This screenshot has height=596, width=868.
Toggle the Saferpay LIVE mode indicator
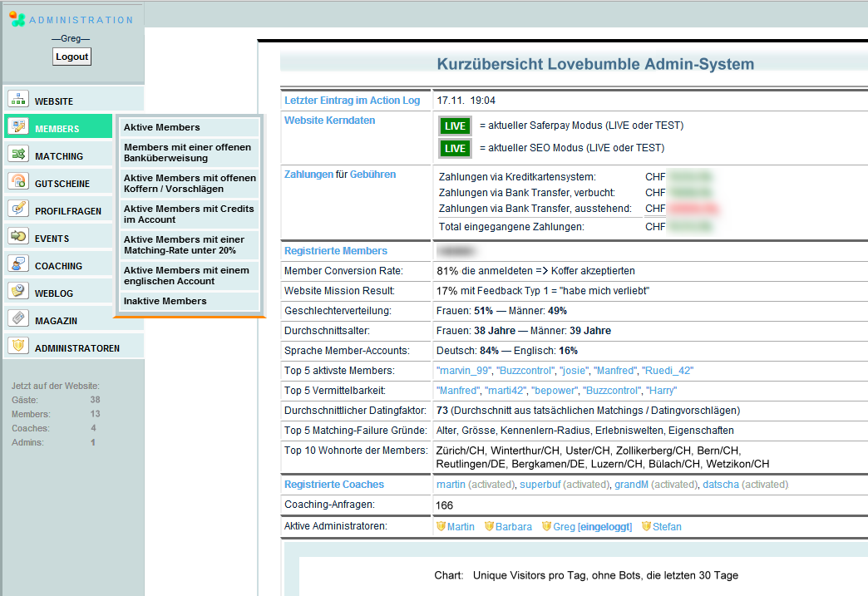coord(455,126)
